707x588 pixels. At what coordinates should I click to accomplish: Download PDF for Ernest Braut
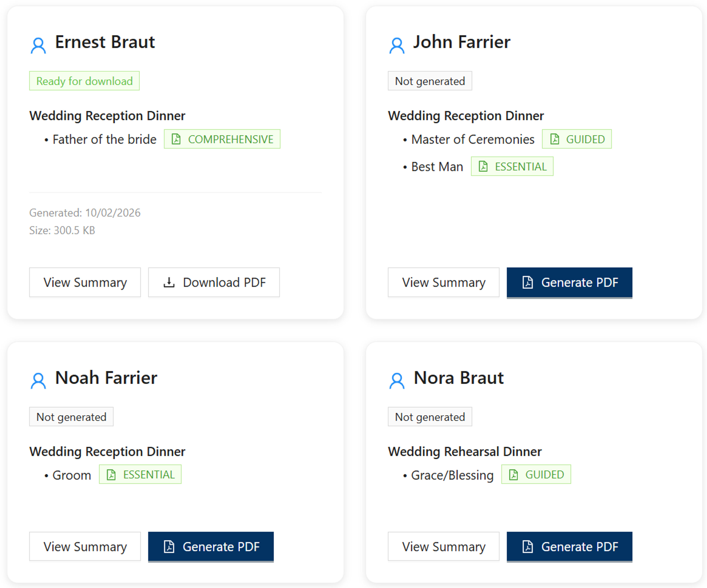pos(214,282)
